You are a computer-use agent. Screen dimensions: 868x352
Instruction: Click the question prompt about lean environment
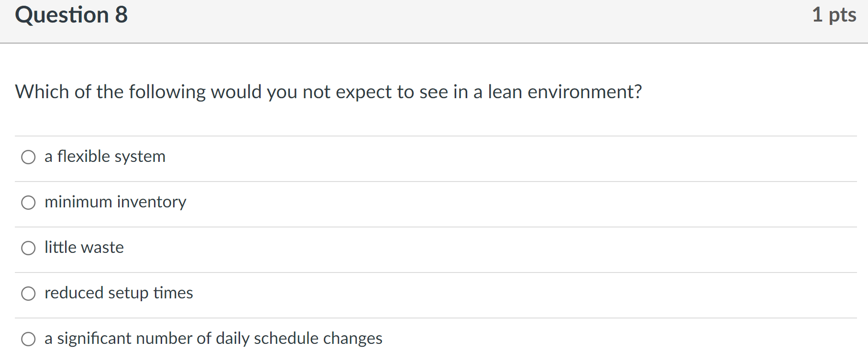(x=328, y=92)
